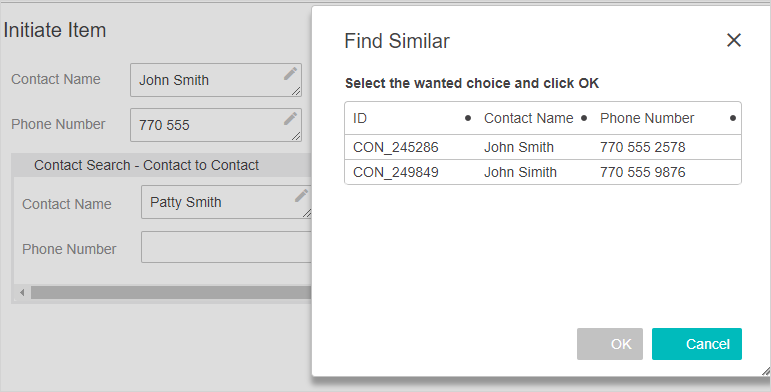Select phone number 770 555 2578 cell
This screenshot has height=392, width=771.
pos(642,147)
